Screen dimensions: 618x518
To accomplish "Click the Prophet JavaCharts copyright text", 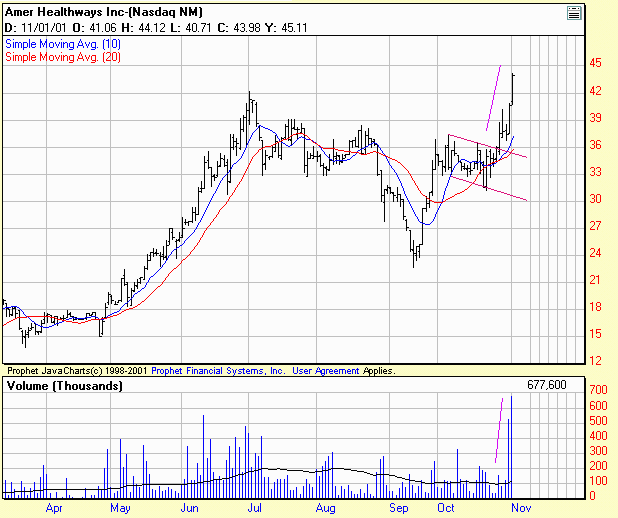I will [77, 371].
